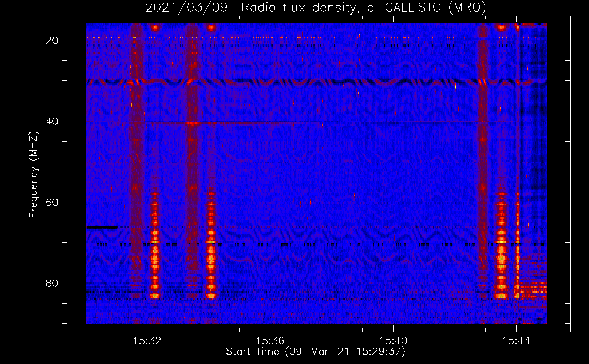The width and height of the screenshot is (589, 364).
Task: Click the time tick label '15:40'
Action: pos(393,341)
